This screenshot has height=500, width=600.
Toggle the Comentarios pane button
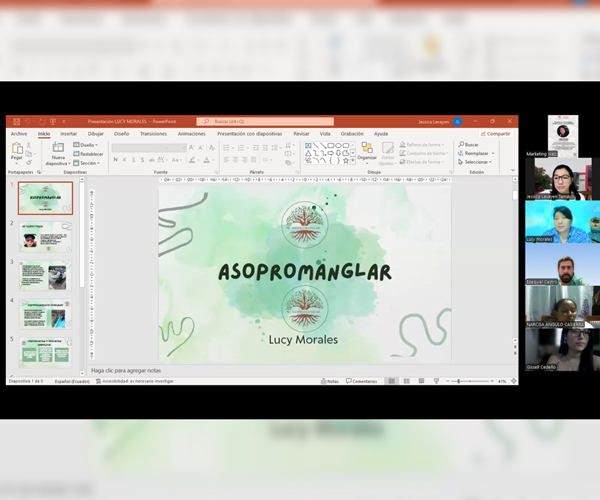click(x=362, y=381)
